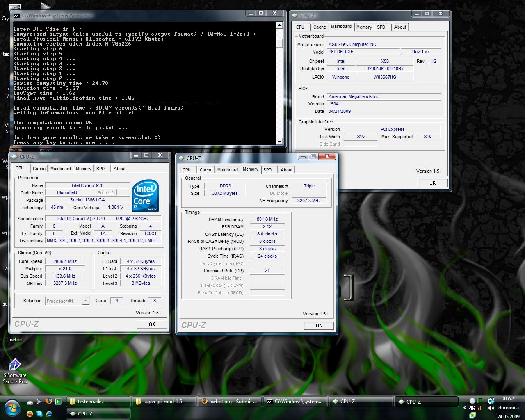The height and width of the screenshot is (420, 525).
Task: Click the CAS# Latency 8.0 clocks value
Action: click(x=267, y=234)
